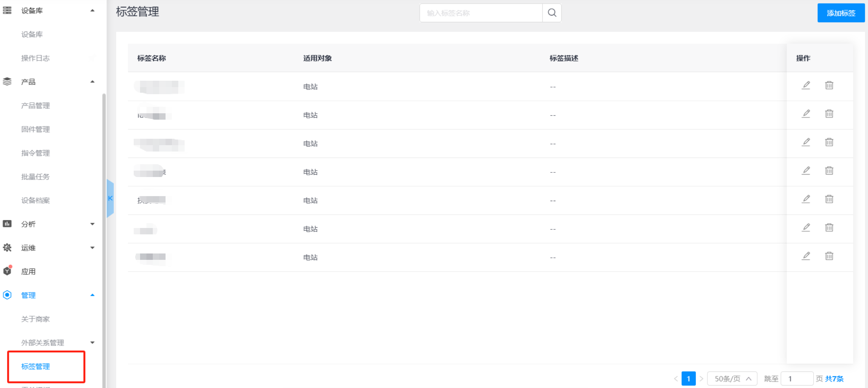Open 产品管理 menu item
This screenshot has width=868, height=388.
(35, 105)
